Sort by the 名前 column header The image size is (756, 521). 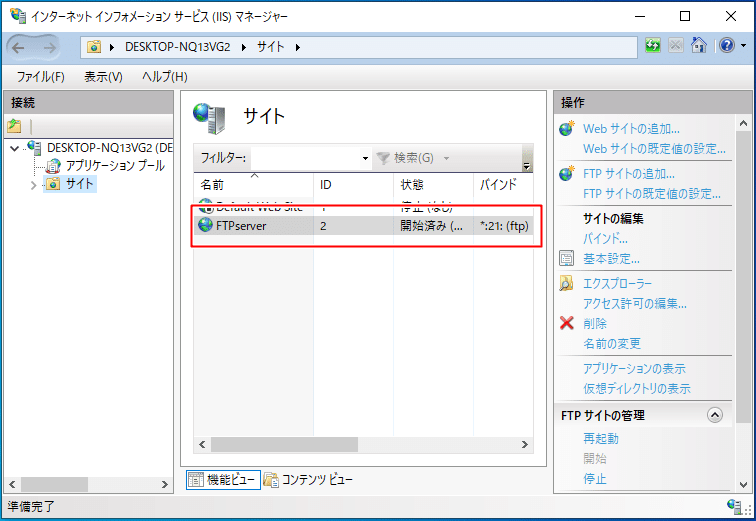254,185
